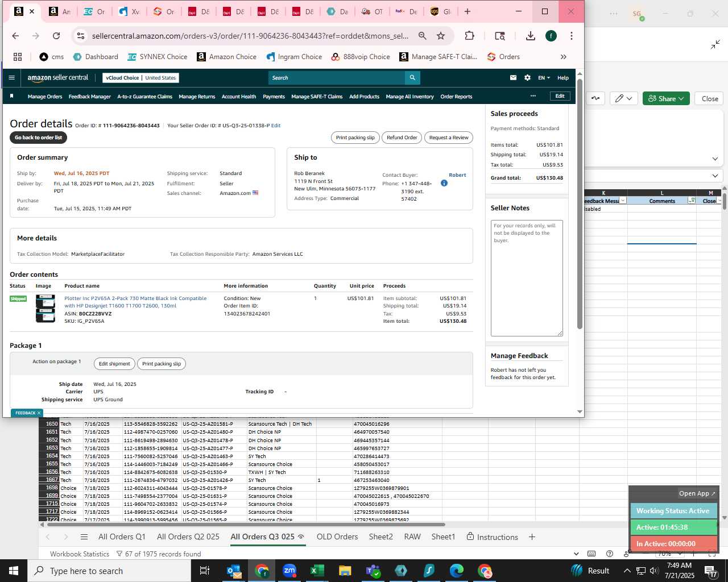728x582 pixels.
Task: Click Package 1 Print packing slip button
Action: coord(162,364)
